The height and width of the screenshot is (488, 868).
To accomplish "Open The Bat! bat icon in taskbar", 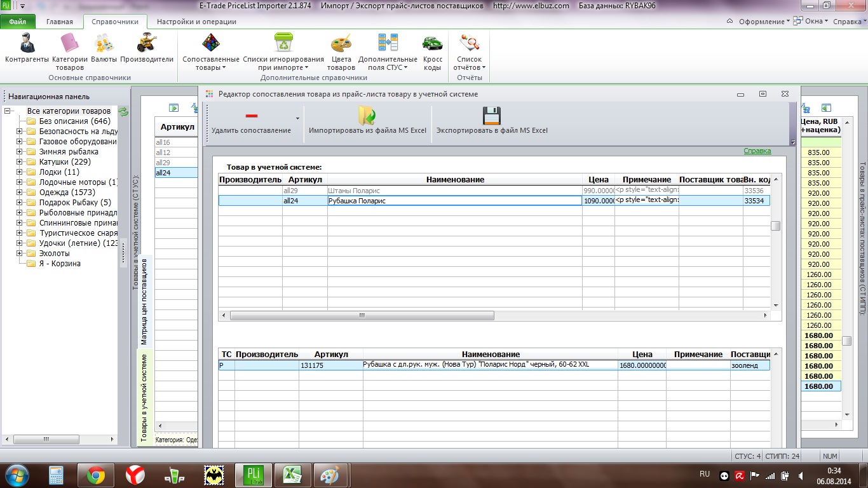I will point(213,475).
